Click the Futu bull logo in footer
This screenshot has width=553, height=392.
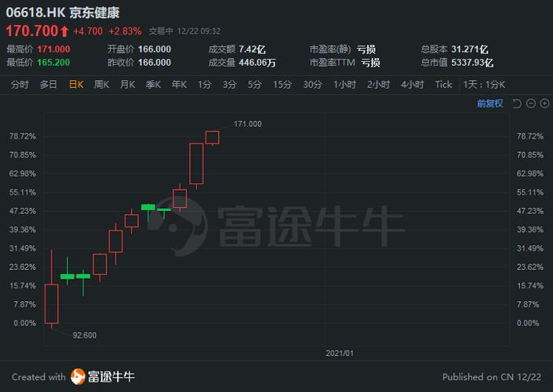pyautogui.click(x=78, y=376)
